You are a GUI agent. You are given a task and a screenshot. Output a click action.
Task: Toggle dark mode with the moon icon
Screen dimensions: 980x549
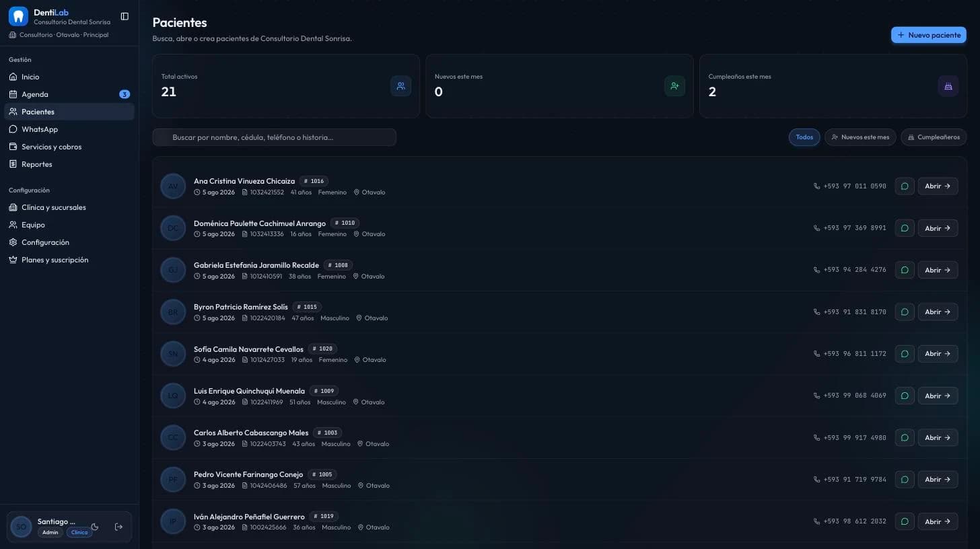(x=95, y=527)
